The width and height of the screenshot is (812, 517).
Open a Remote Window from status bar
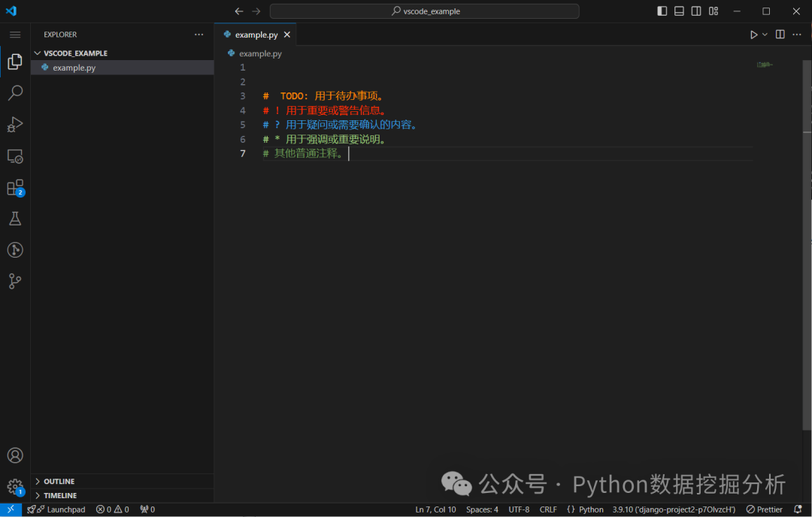(x=11, y=509)
